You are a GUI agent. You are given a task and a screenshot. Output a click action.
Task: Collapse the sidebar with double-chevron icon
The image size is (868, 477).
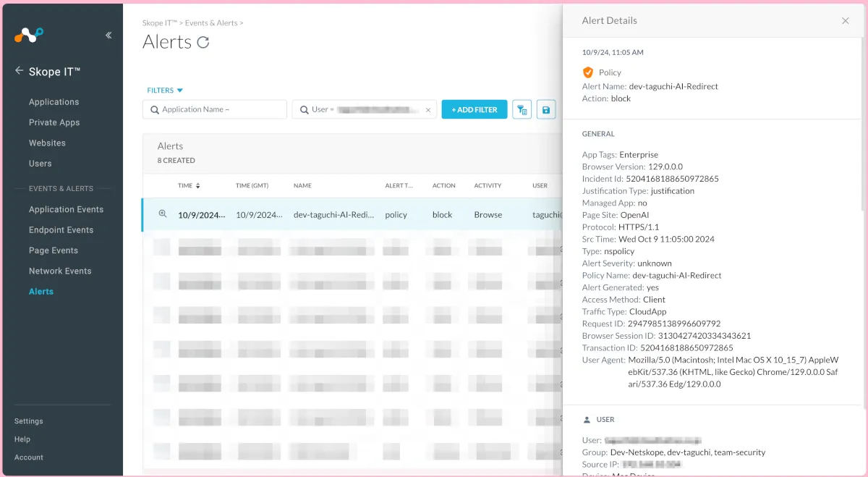tap(109, 35)
